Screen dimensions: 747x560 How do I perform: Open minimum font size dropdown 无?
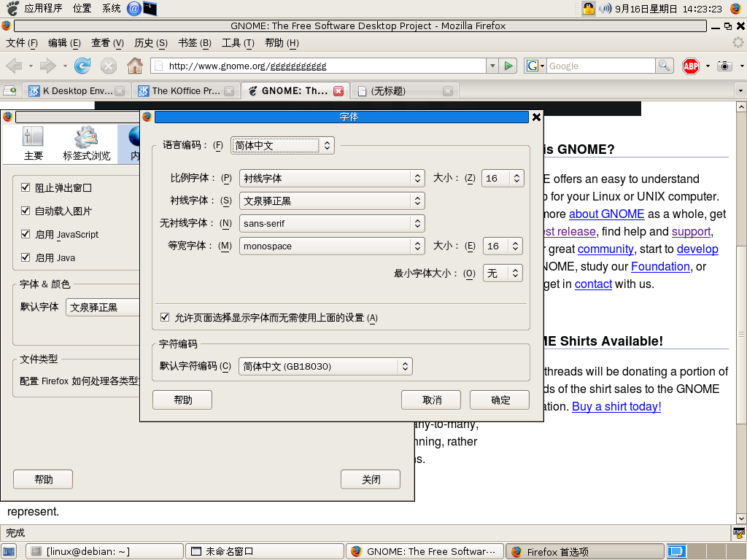(503, 273)
